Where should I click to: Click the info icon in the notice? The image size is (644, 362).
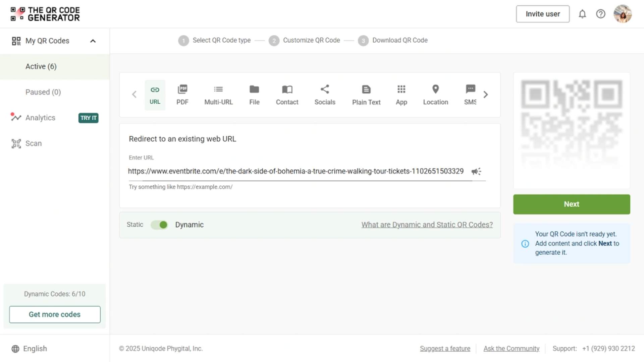[x=525, y=244]
